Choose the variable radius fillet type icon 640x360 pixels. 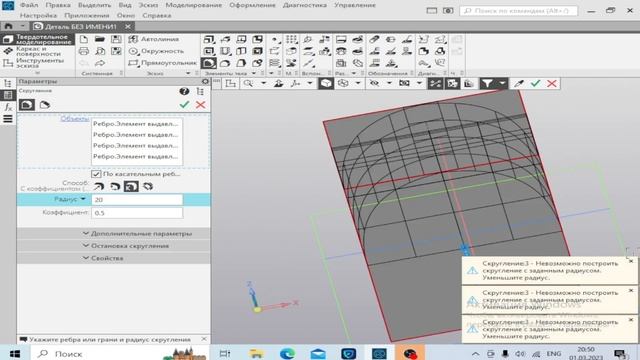[x=44, y=105]
